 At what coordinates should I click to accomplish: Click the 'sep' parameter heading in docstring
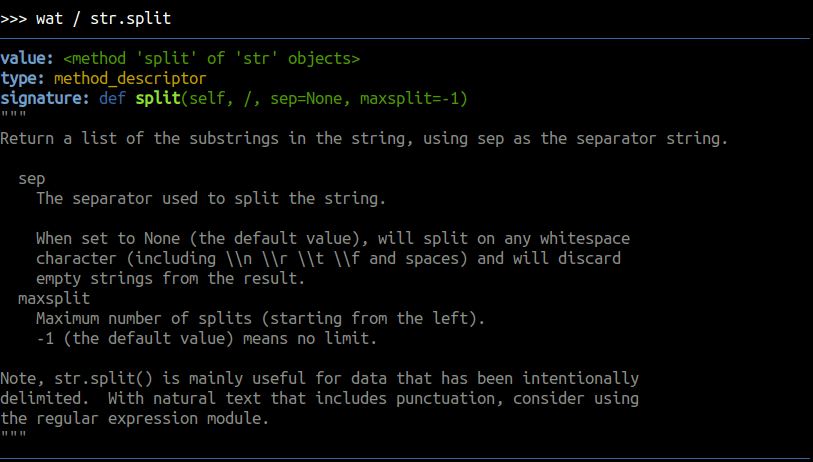click(32, 179)
